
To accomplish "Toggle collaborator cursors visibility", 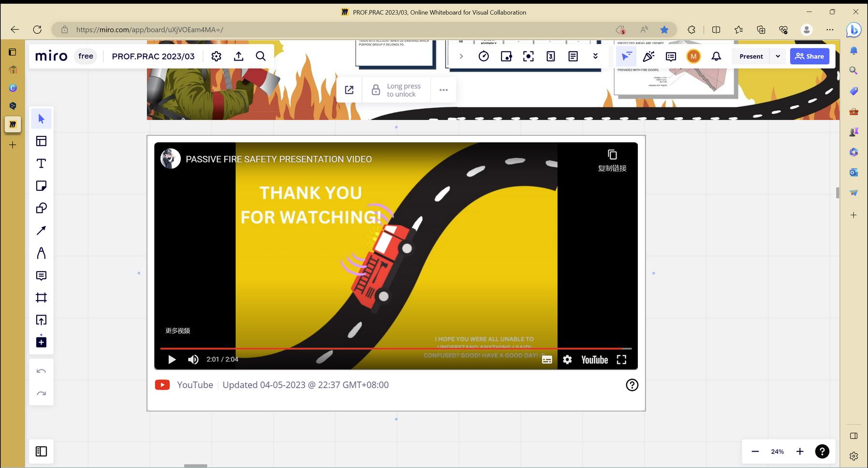I will point(626,56).
